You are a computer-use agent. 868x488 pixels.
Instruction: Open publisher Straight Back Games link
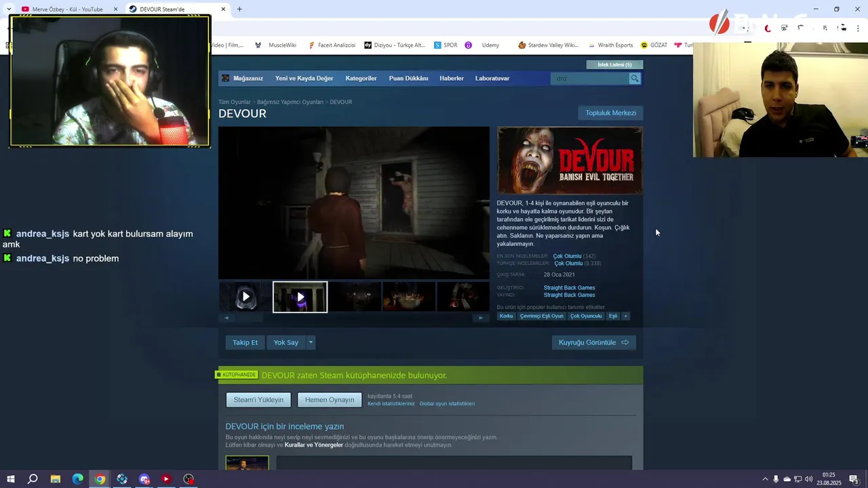point(569,295)
